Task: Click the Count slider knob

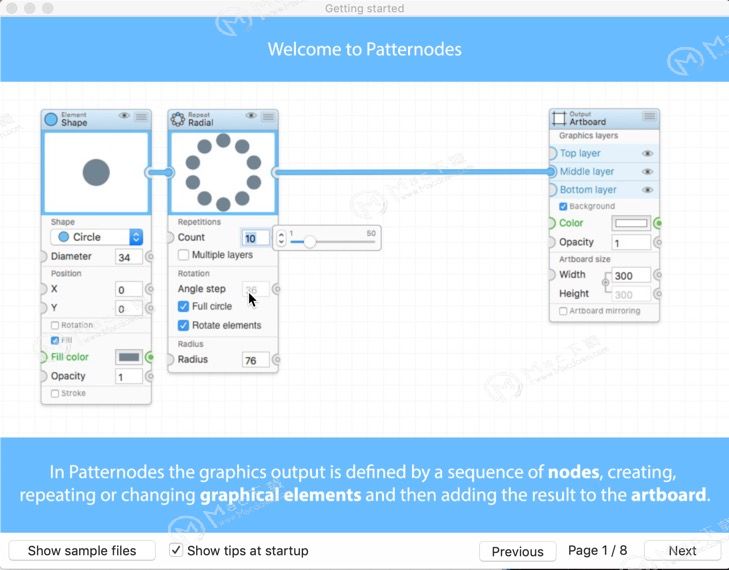Action: [x=310, y=242]
